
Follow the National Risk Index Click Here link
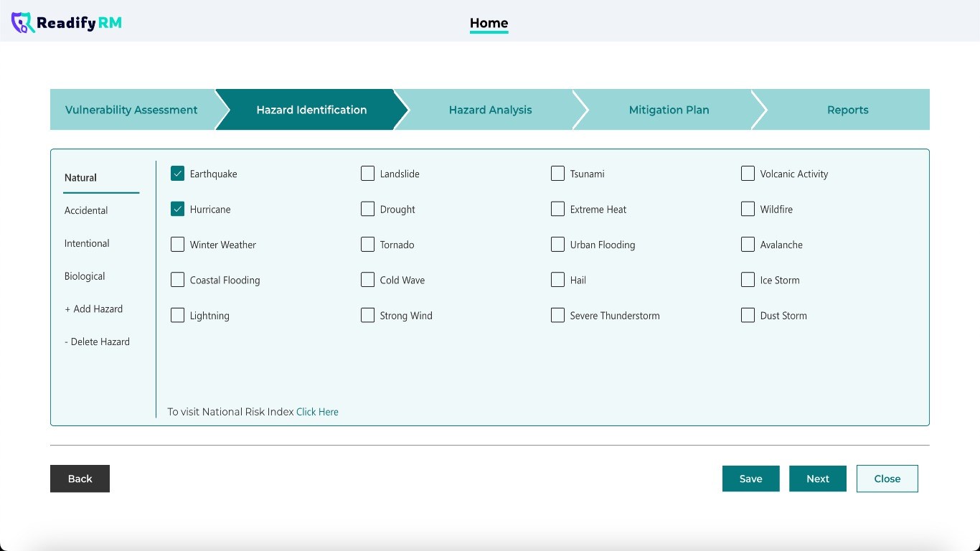[x=317, y=412]
